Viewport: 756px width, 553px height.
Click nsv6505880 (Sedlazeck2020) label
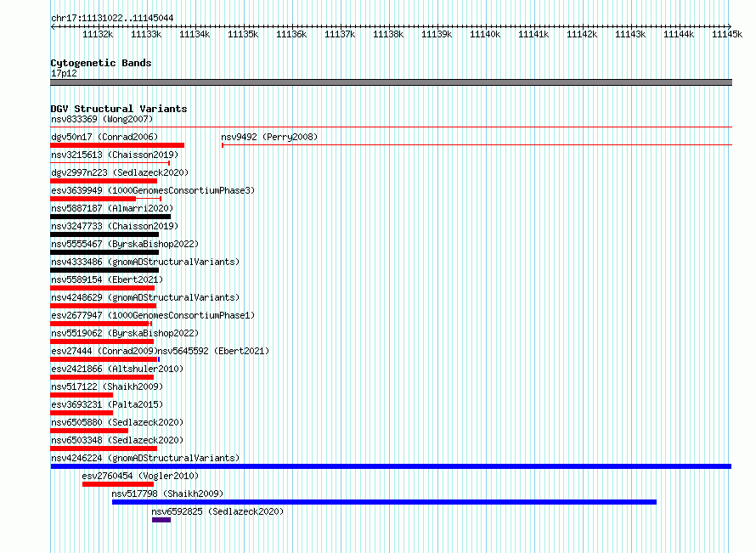point(117,422)
